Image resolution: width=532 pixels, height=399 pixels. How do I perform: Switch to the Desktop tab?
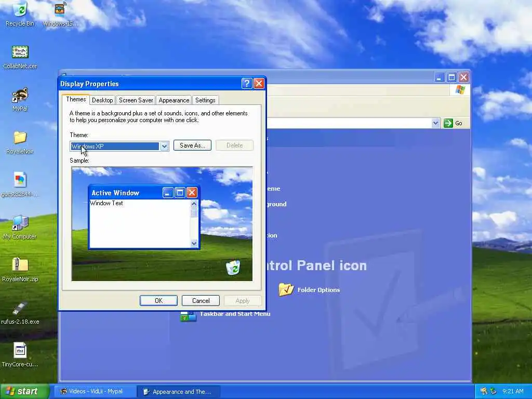tap(102, 100)
